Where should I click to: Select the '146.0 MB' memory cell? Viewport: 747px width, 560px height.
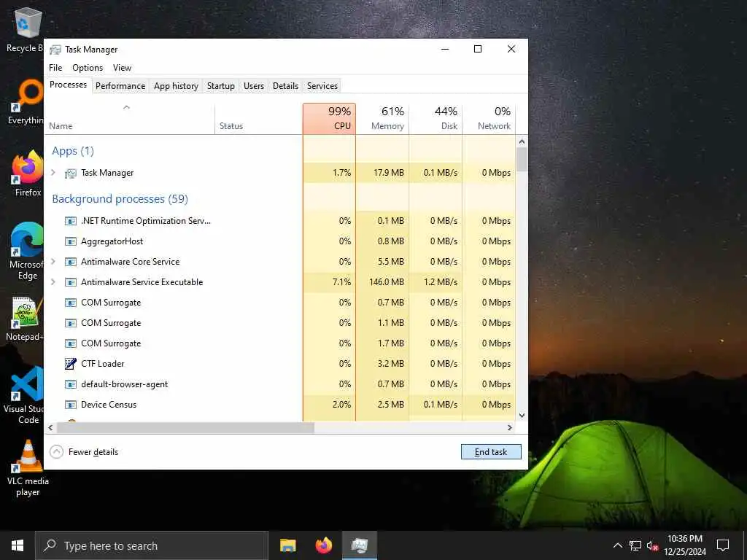[x=382, y=282]
